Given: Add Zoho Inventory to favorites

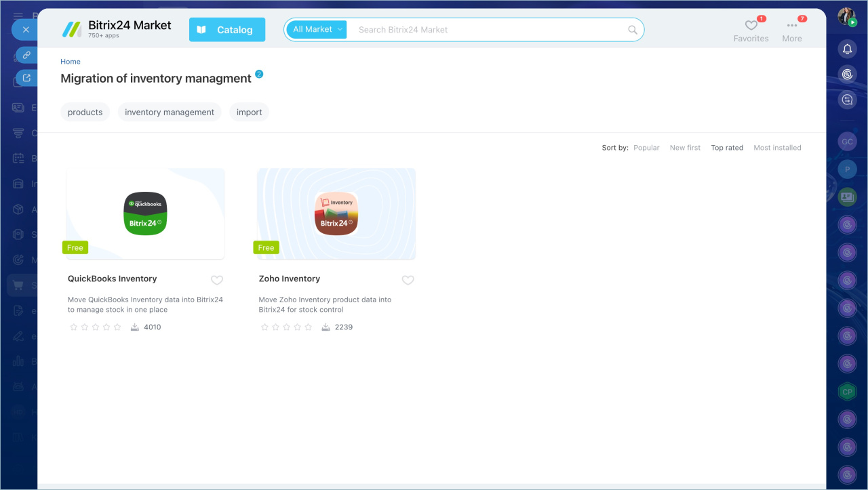Looking at the screenshot, I should pos(408,281).
